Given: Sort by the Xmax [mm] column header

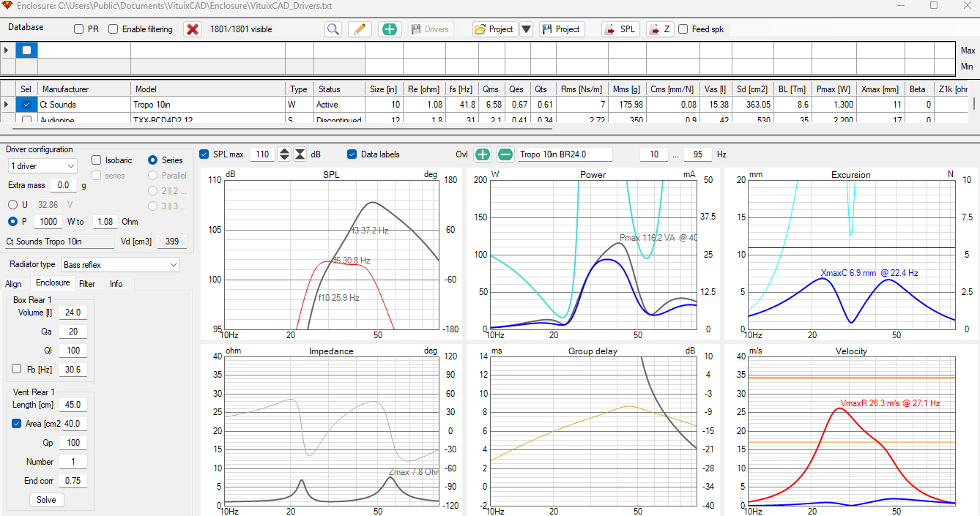Looking at the screenshot, I should pyautogui.click(x=880, y=89).
